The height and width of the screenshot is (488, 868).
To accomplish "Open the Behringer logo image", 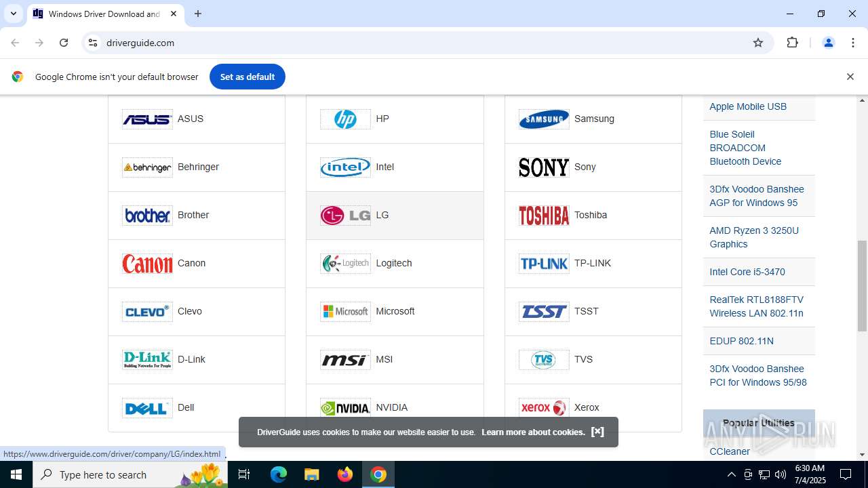I will 147,167.
